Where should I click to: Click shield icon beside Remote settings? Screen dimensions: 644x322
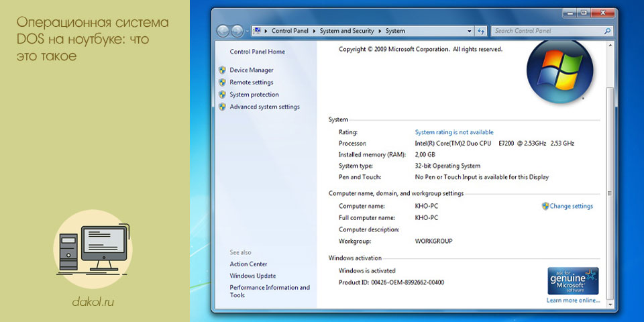click(x=222, y=82)
